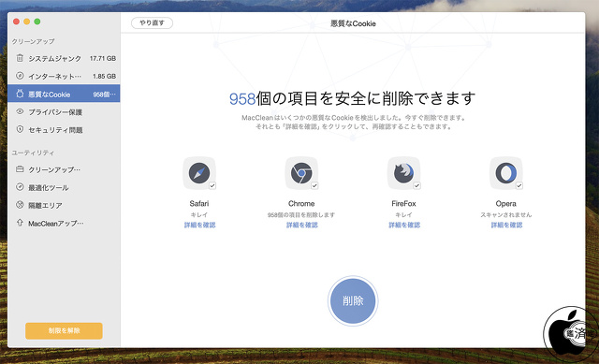
Task: Click the 悪質なCookie window title
Action: click(x=353, y=23)
